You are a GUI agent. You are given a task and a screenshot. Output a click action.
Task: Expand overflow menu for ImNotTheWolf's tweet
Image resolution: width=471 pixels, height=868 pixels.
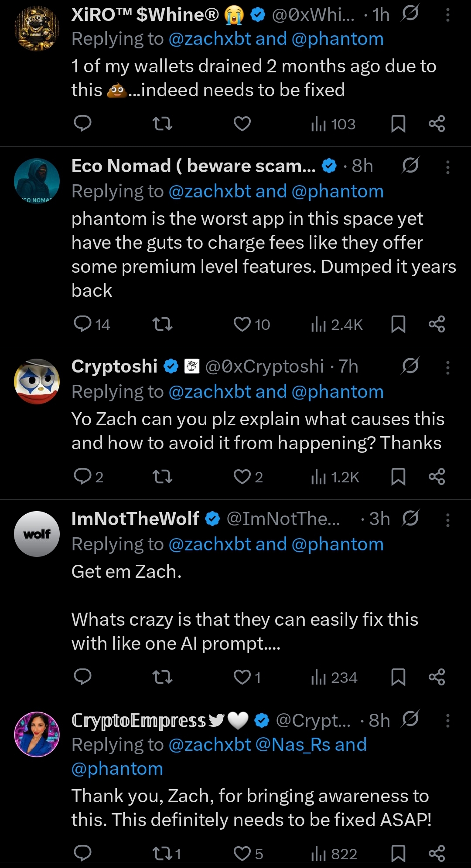pos(447,519)
